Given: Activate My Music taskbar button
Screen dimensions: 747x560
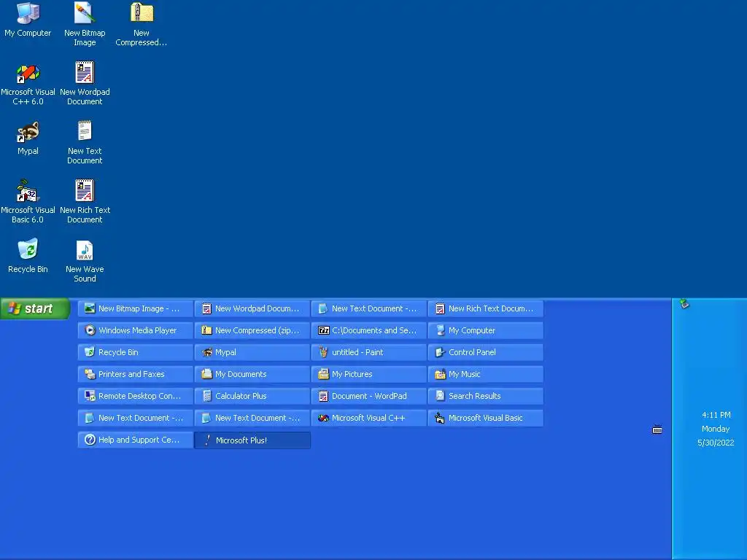Looking at the screenshot, I should (x=485, y=374).
